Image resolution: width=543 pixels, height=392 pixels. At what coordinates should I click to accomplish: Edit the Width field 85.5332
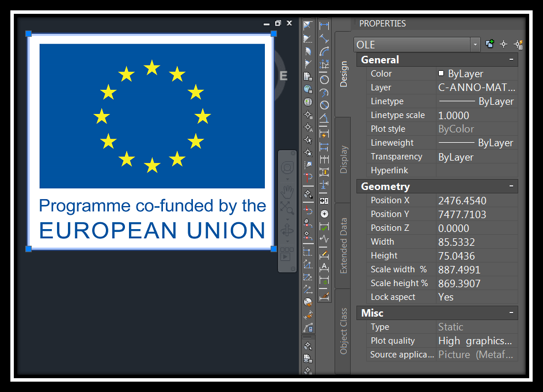pyautogui.click(x=477, y=242)
